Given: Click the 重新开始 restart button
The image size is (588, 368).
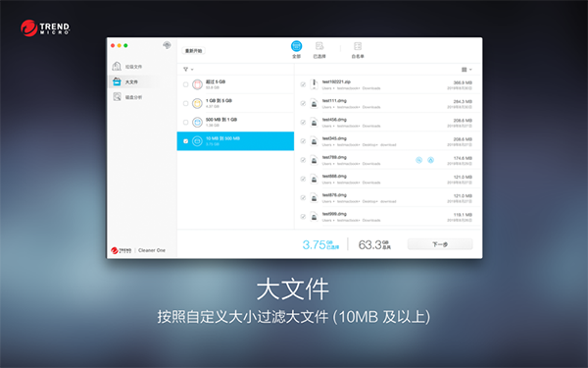Looking at the screenshot, I should tap(193, 51).
